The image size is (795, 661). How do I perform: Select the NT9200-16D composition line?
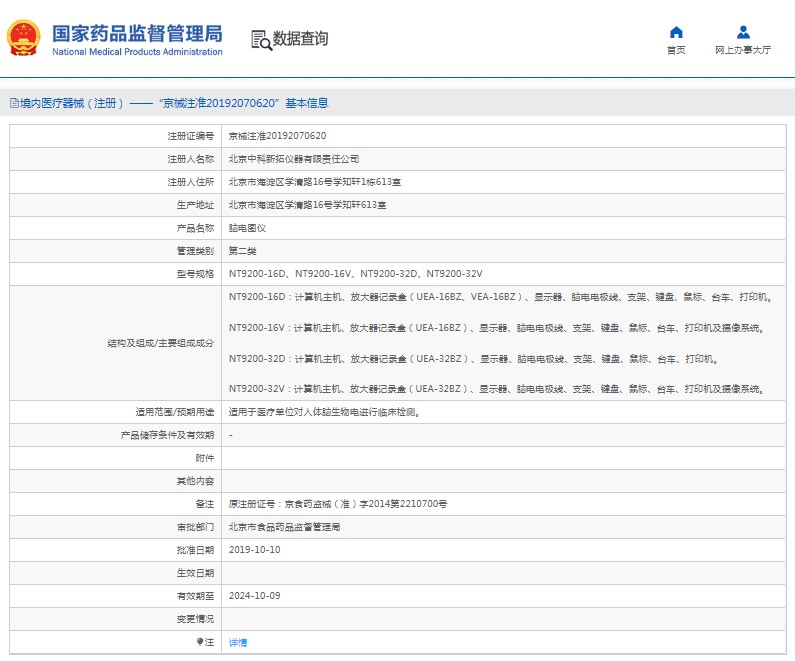501,297
